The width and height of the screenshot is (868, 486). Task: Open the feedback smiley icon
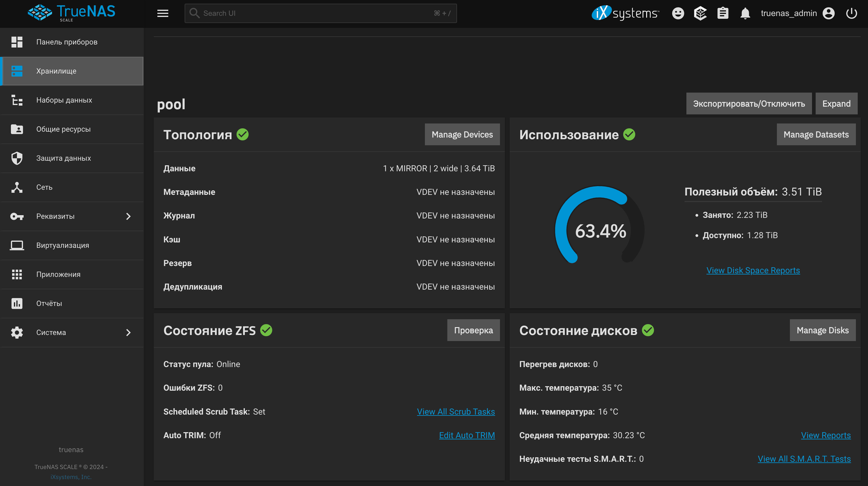678,13
